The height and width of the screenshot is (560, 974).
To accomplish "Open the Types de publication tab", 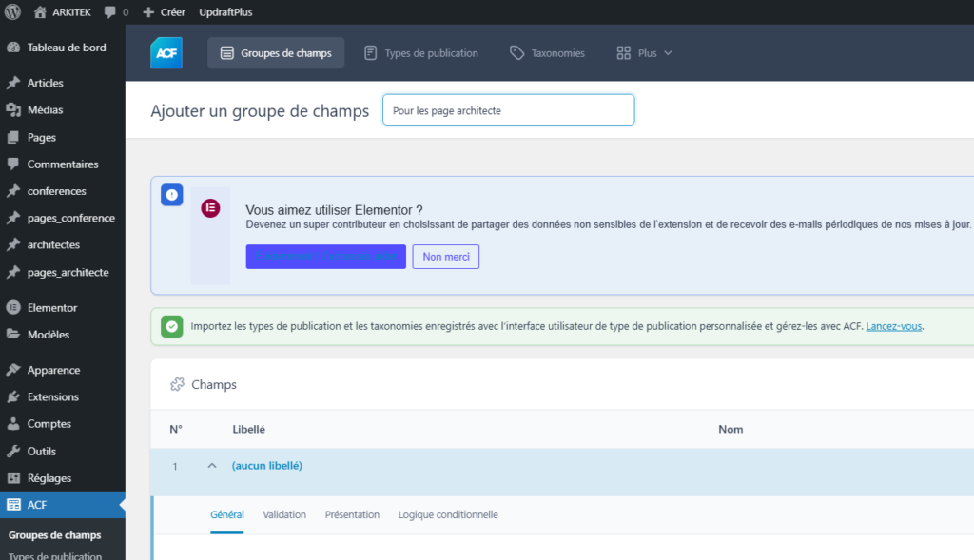I will (x=421, y=53).
